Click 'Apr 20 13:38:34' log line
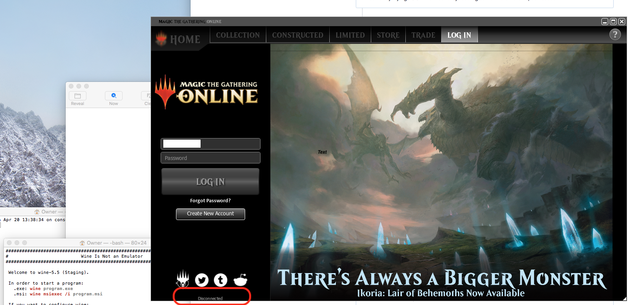 pyautogui.click(x=23, y=220)
